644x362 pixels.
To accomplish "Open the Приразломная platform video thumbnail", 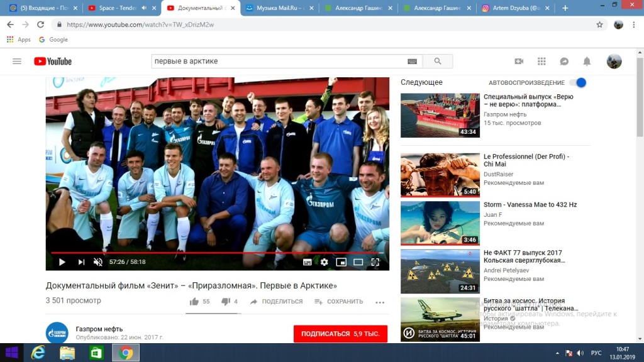I will tap(440, 116).
